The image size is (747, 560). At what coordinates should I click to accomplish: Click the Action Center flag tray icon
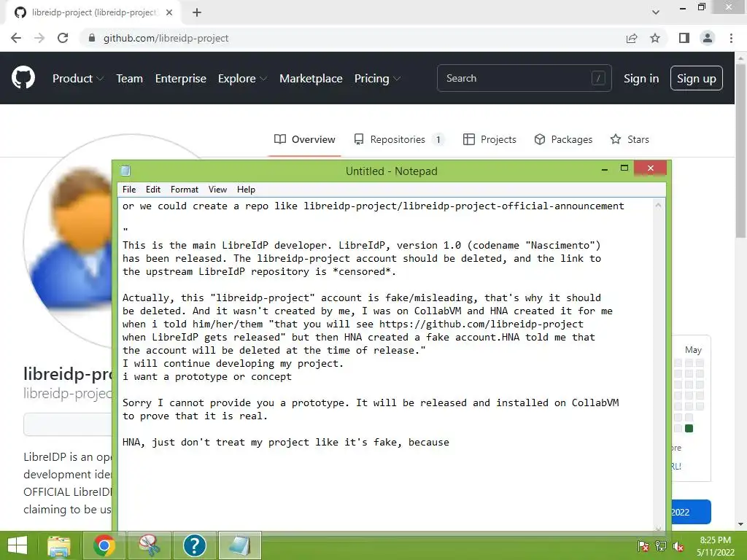point(643,546)
